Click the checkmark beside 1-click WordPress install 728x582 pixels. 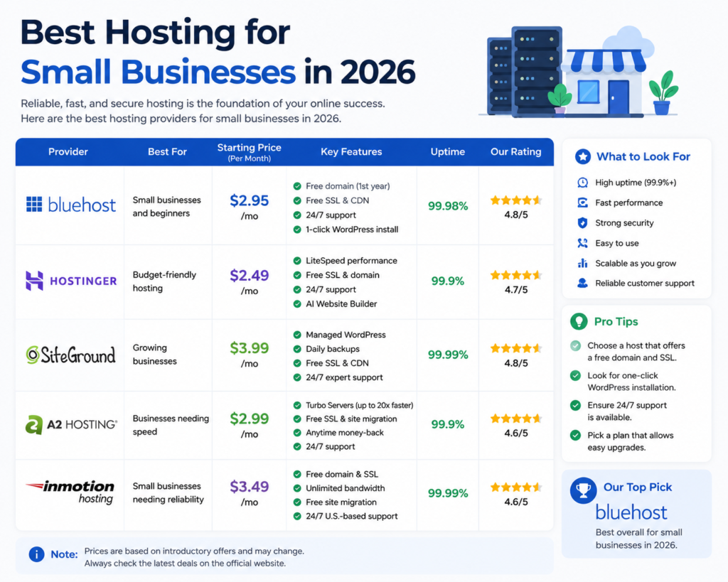pyautogui.click(x=297, y=230)
